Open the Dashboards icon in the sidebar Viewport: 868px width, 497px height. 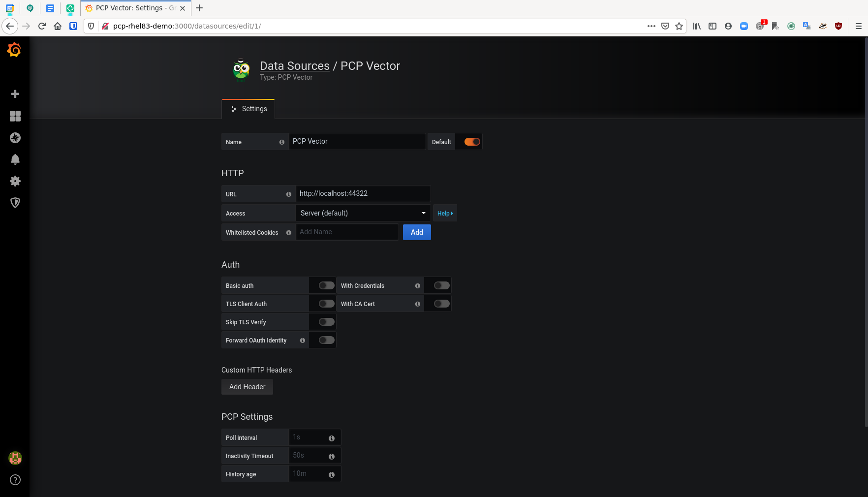tap(15, 116)
